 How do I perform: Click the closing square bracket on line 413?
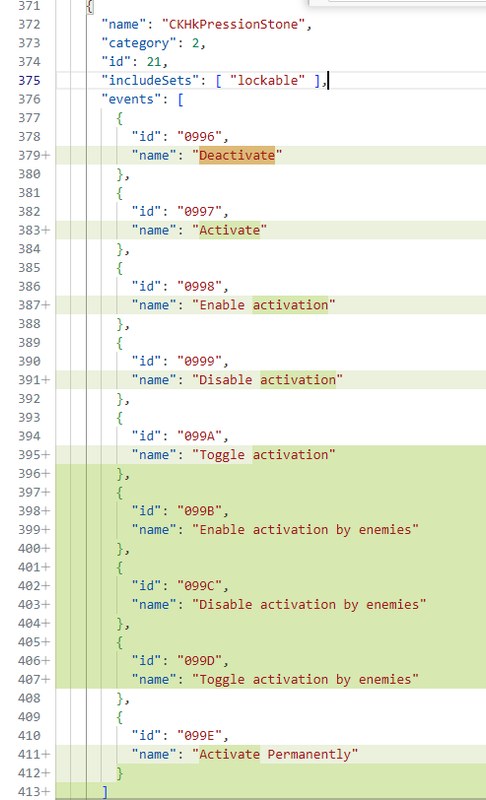point(105,792)
